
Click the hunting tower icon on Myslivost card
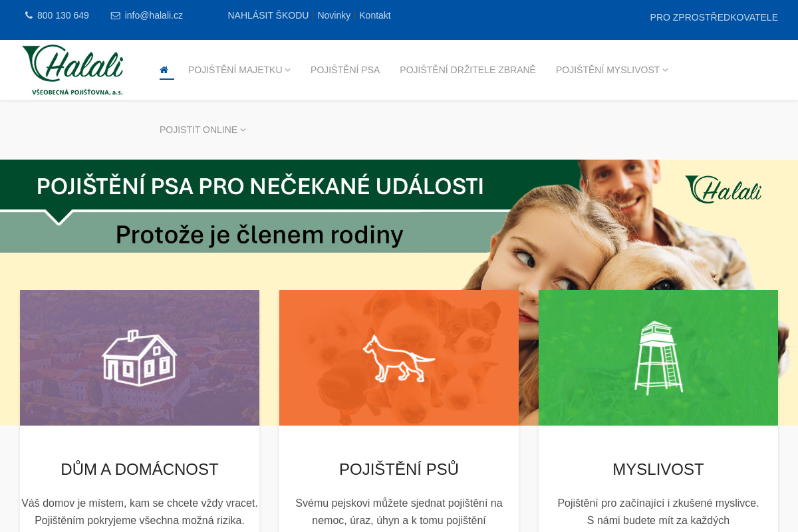click(x=658, y=358)
